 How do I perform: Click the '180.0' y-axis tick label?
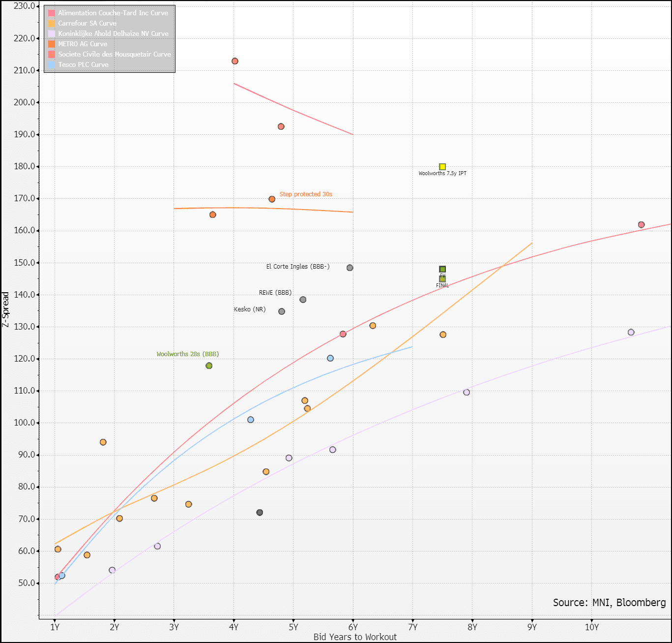coord(25,166)
